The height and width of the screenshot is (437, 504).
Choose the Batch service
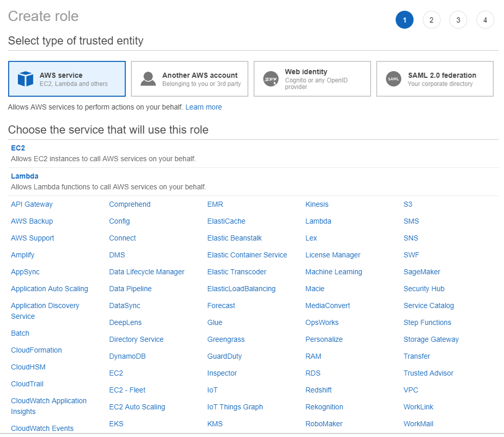coord(20,334)
